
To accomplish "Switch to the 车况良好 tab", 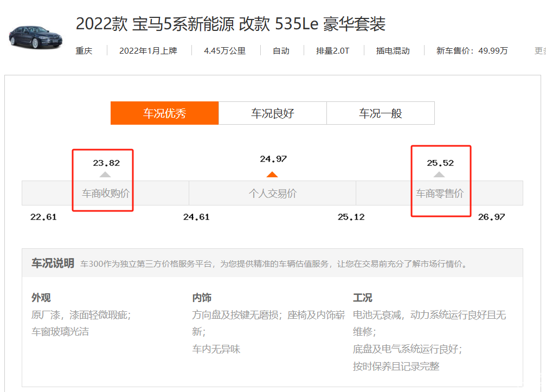I will tap(272, 113).
